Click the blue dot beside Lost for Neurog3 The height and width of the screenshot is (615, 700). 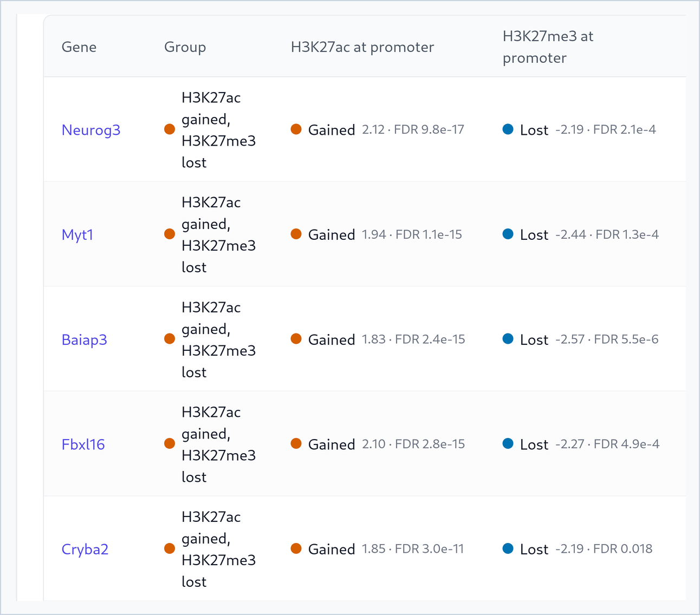pyautogui.click(x=508, y=129)
